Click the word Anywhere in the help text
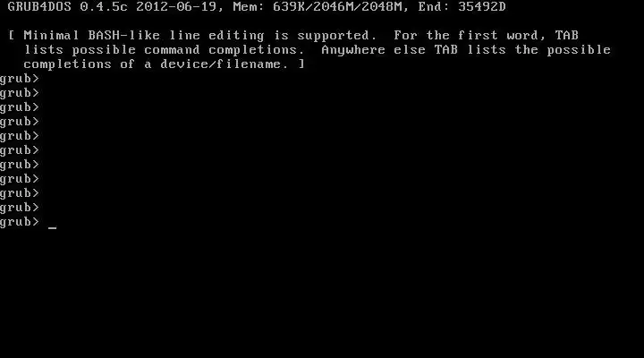644x358 pixels. [353, 50]
